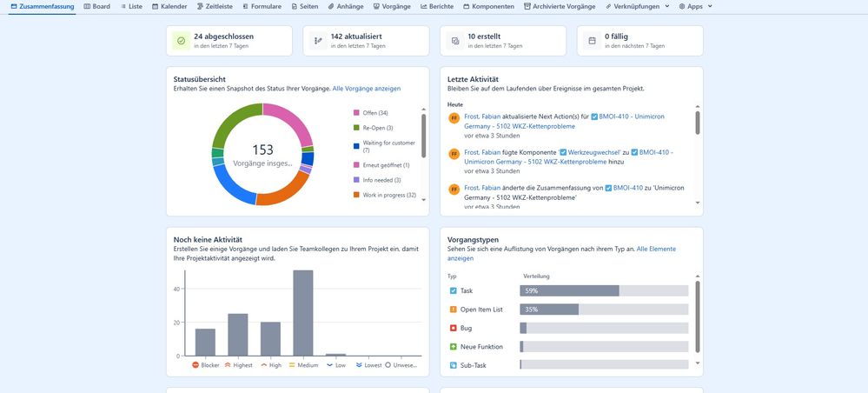Click the Low priority icon
The height and width of the screenshot is (393, 868).
(x=329, y=364)
